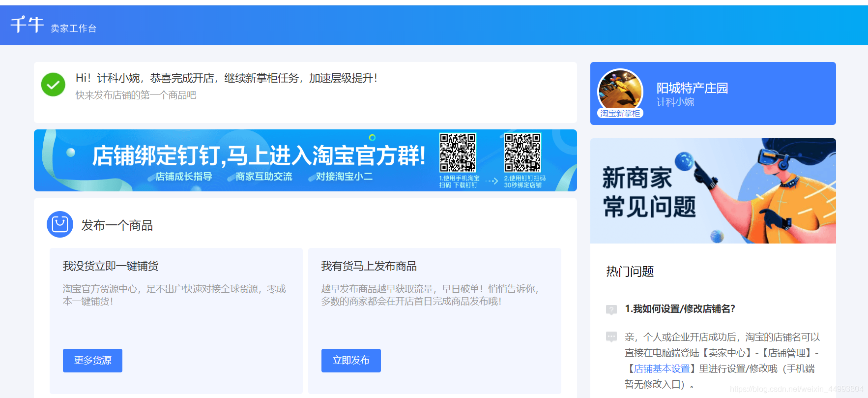Click 店铺成长指导 on the banner
The image size is (868, 398).
(184, 176)
